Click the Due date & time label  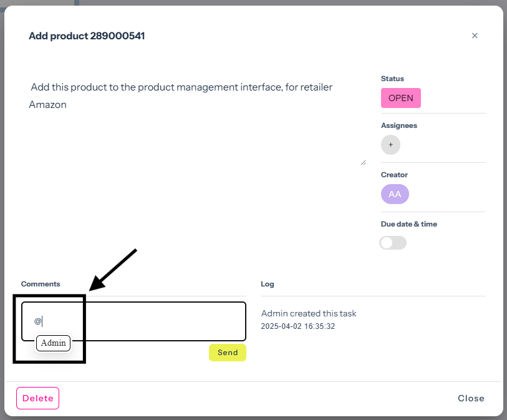click(x=408, y=224)
